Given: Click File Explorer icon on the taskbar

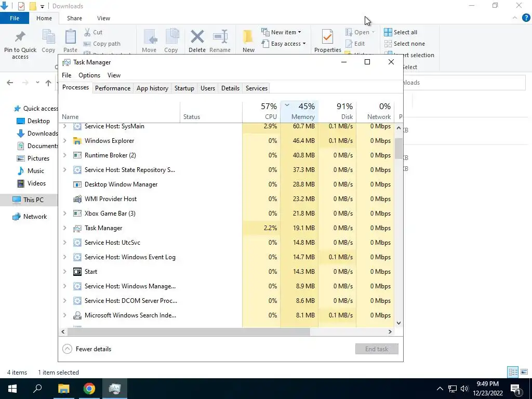Looking at the screenshot, I should pyautogui.click(x=63, y=389).
